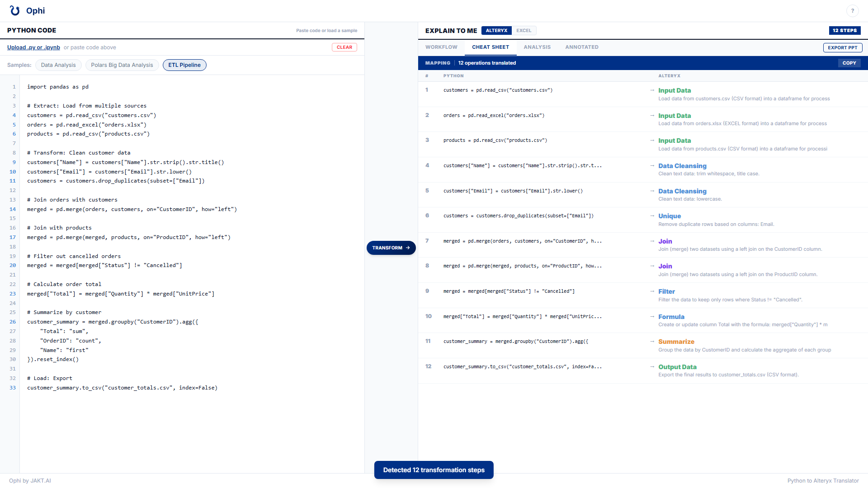The width and height of the screenshot is (868, 488).
Task: Click the arrow icon beside Formula row
Action: [x=652, y=317]
